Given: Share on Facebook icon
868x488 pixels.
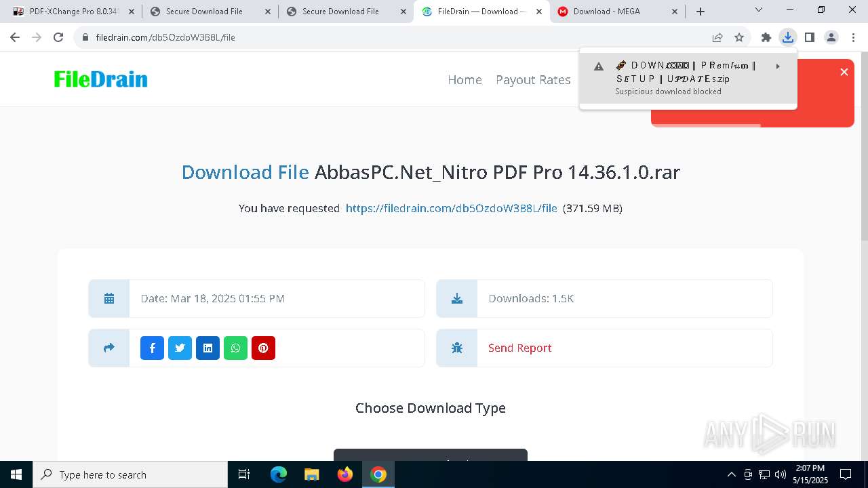Looking at the screenshot, I should pyautogui.click(x=152, y=348).
